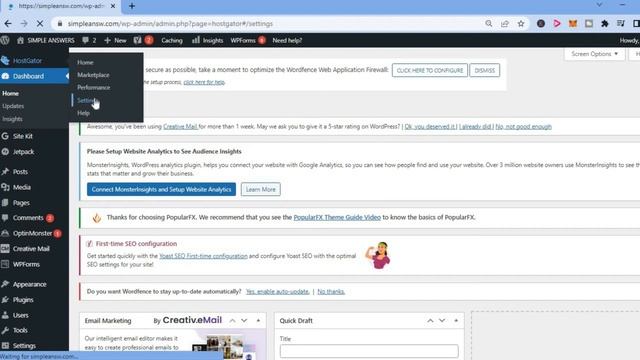
Task: Close the simpleansw.com browser tab
Action: 113,6
